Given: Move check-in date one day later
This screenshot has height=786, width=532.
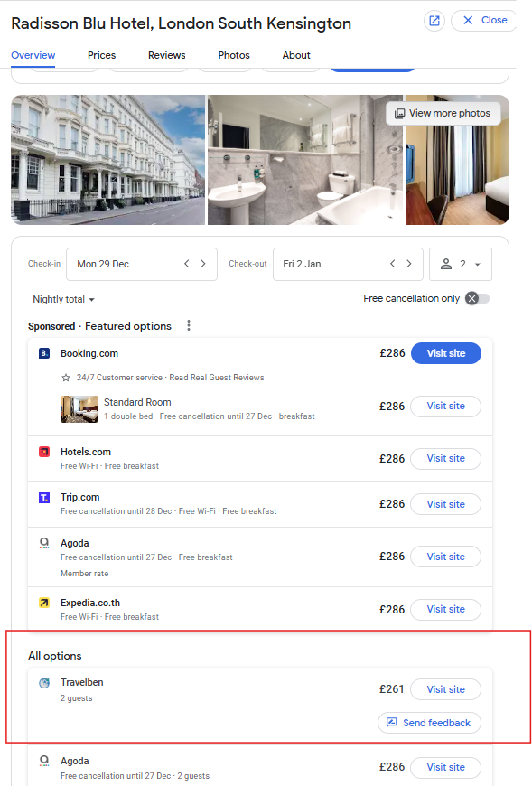Looking at the screenshot, I should (203, 264).
